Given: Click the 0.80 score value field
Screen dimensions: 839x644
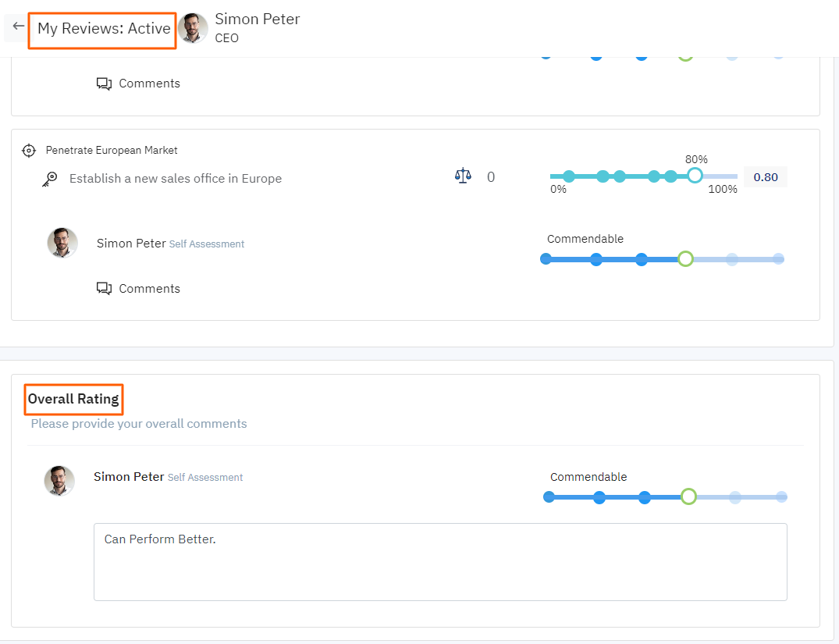Looking at the screenshot, I should pos(765,177).
